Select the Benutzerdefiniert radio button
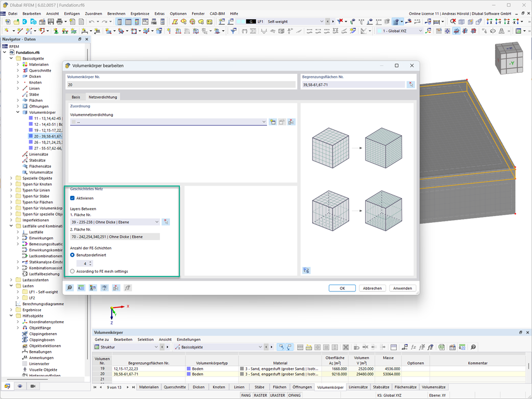 tap(73, 255)
